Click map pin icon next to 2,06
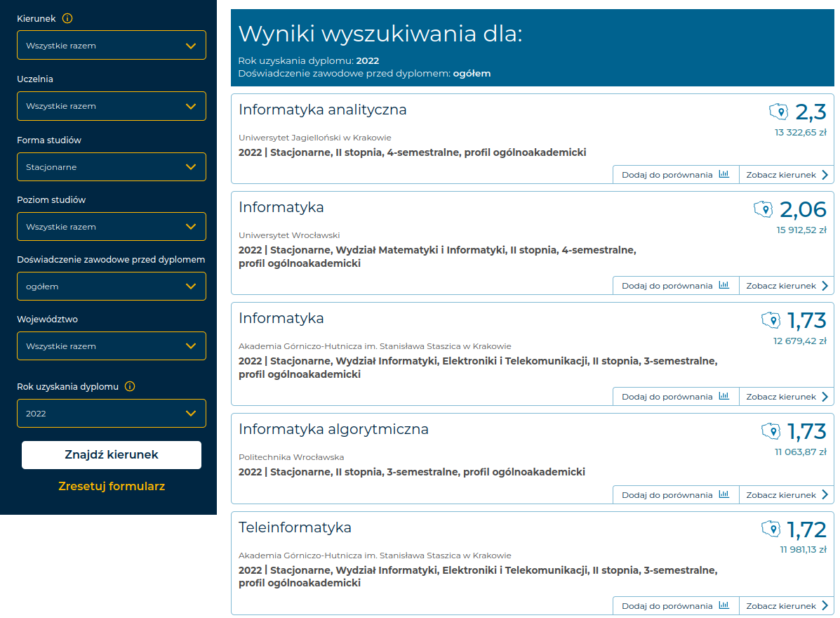Screen dimensions: 840x618 [x=763, y=209]
